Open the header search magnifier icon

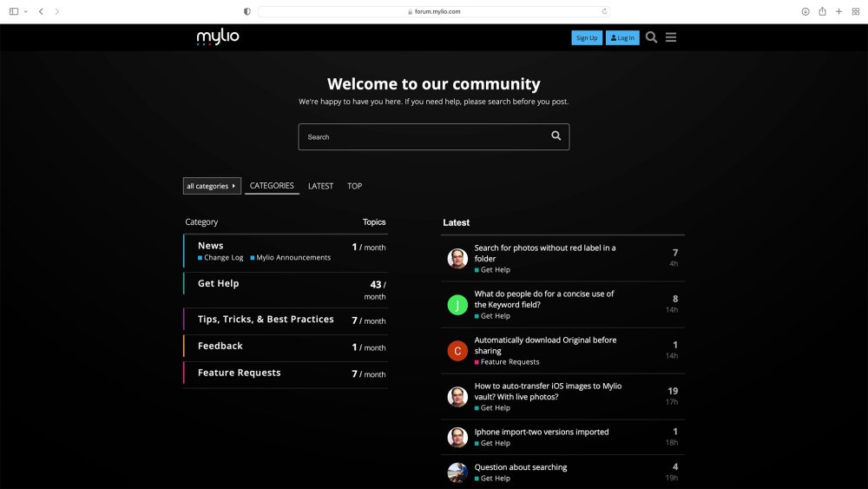coord(652,37)
